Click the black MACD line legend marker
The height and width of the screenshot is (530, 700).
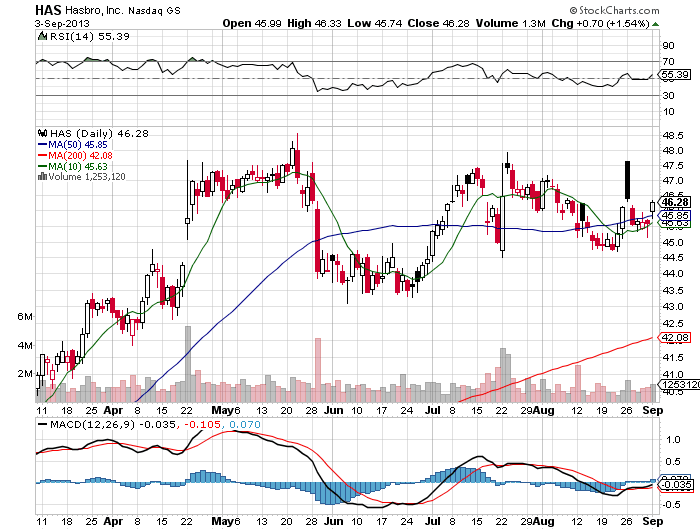tap(43, 425)
